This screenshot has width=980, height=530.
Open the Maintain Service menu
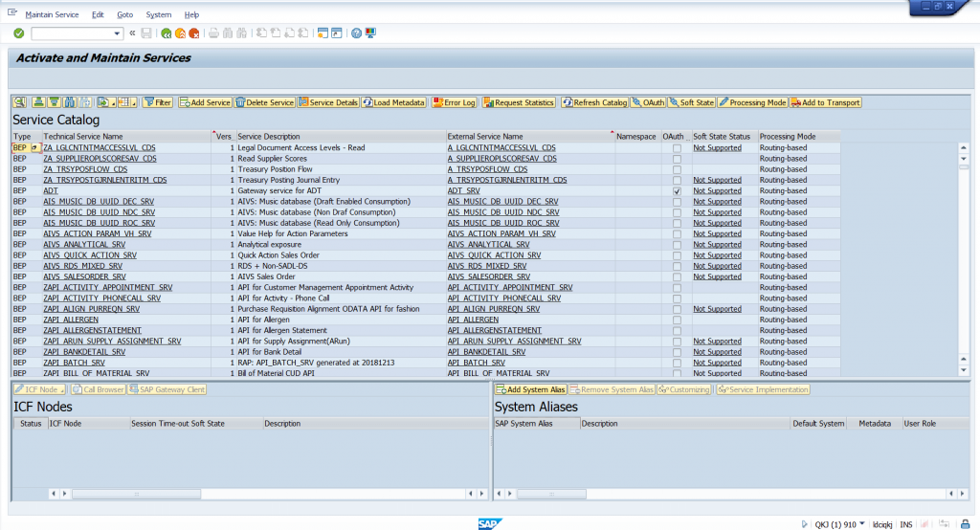pyautogui.click(x=52, y=14)
